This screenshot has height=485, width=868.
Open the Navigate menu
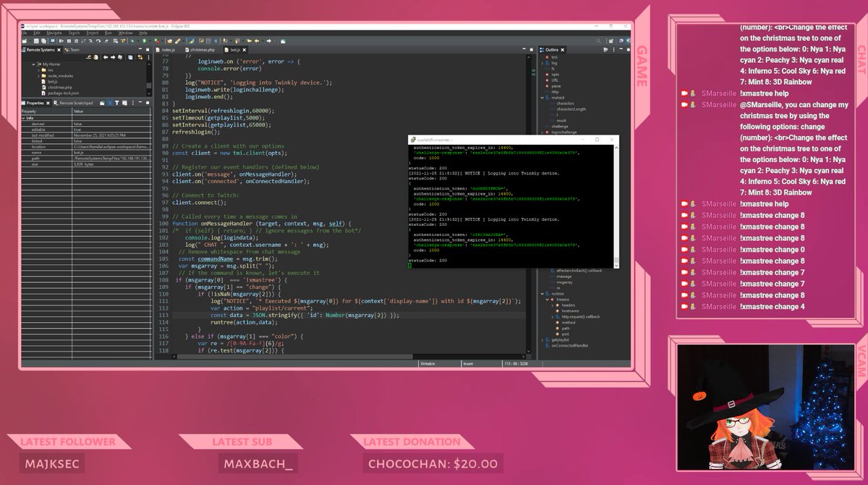tap(54, 33)
